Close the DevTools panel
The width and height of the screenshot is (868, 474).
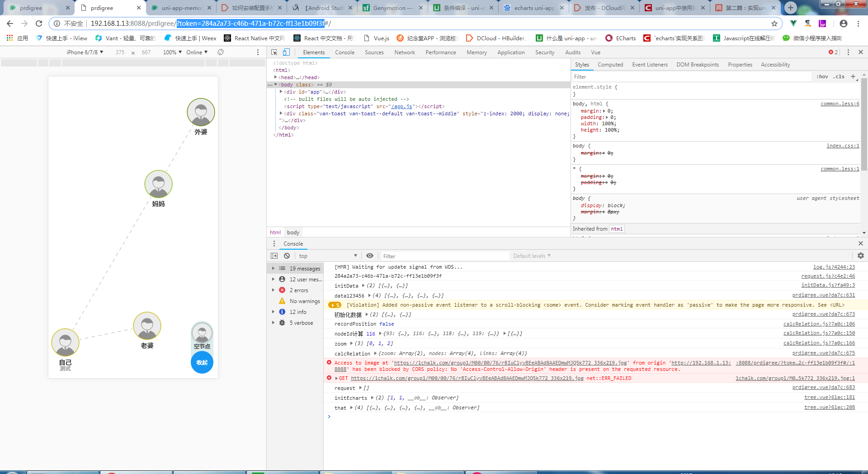click(x=861, y=52)
